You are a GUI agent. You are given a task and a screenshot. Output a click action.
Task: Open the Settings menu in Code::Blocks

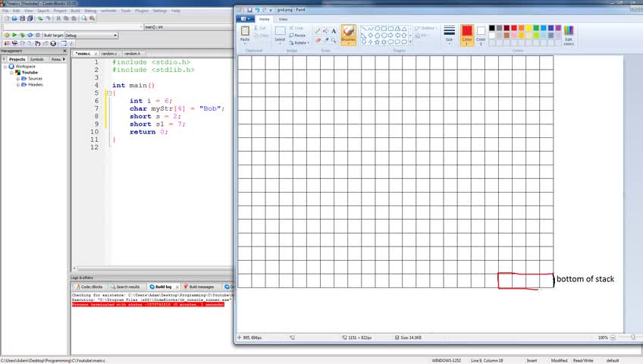tap(159, 11)
